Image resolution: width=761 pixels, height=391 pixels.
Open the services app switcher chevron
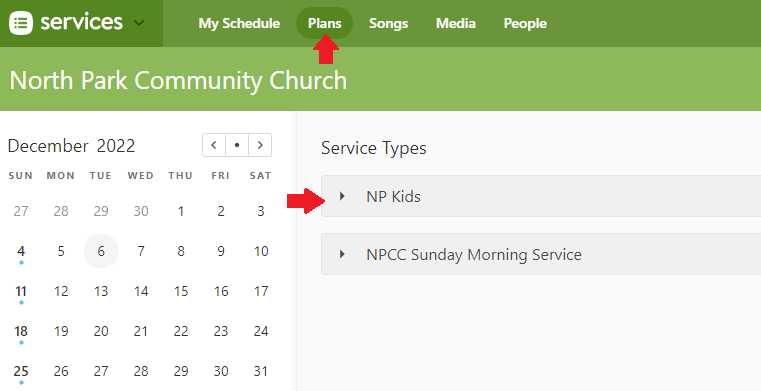[139, 23]
